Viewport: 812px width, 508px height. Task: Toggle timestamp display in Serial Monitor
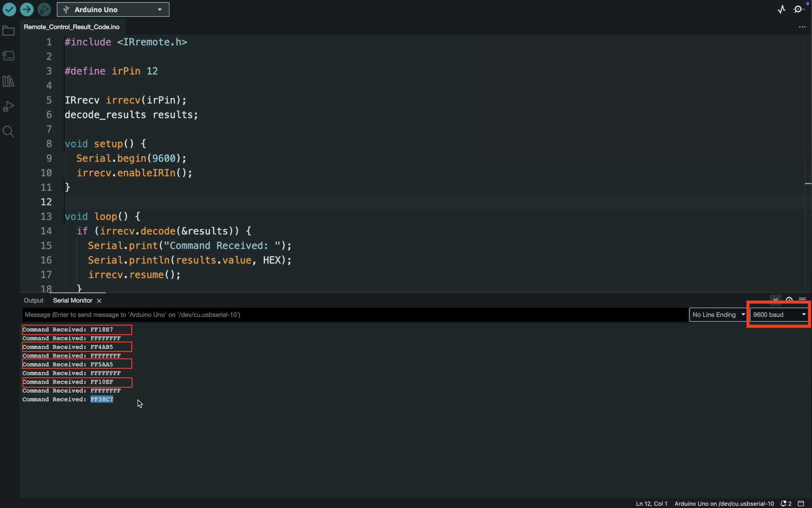click(789, 300)
